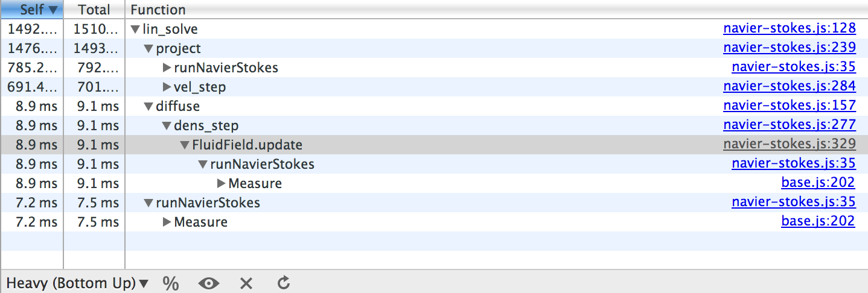868x293 pixels.
Task: Collapse the lin_solve tree row
Action: 135,30
